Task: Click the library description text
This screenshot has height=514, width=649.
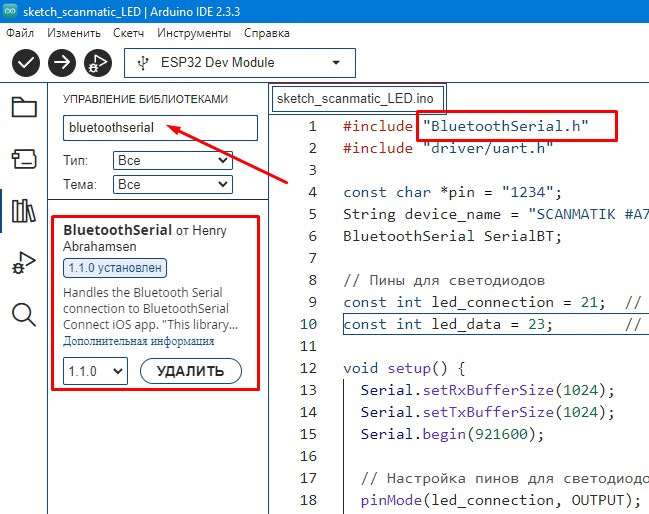Action: 150,308
